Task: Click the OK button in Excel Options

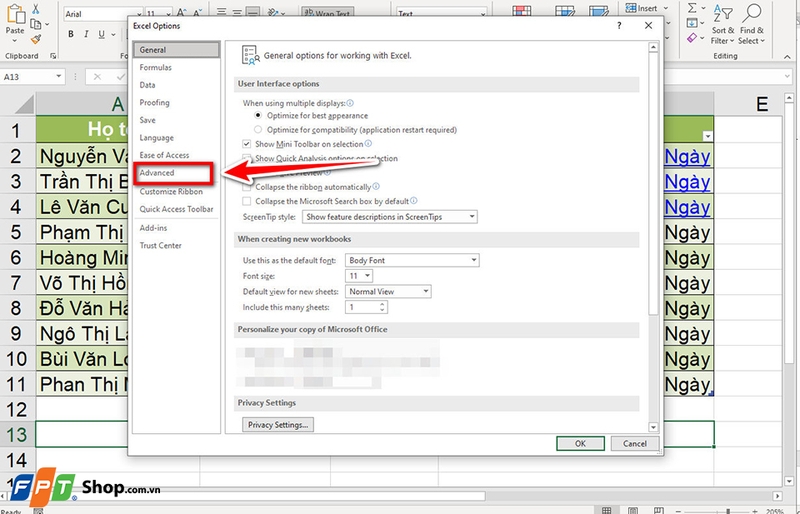Action: click(x=581, y=444)
